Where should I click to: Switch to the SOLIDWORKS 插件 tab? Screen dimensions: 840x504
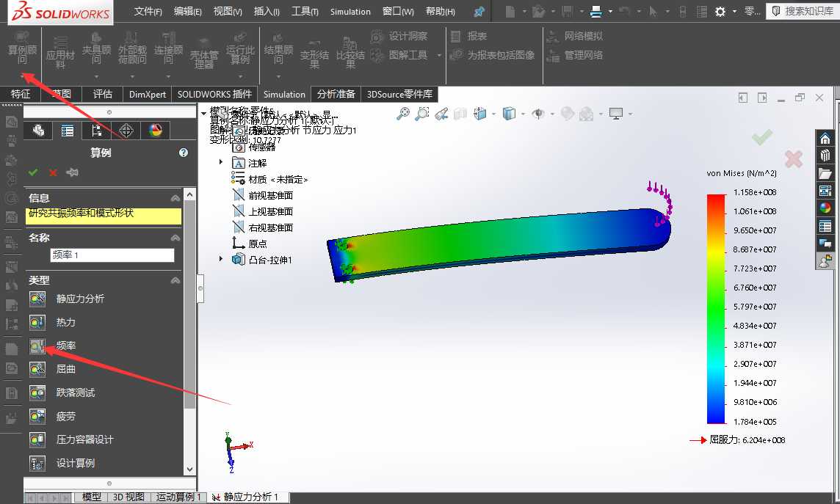click(x=214, y=94)
